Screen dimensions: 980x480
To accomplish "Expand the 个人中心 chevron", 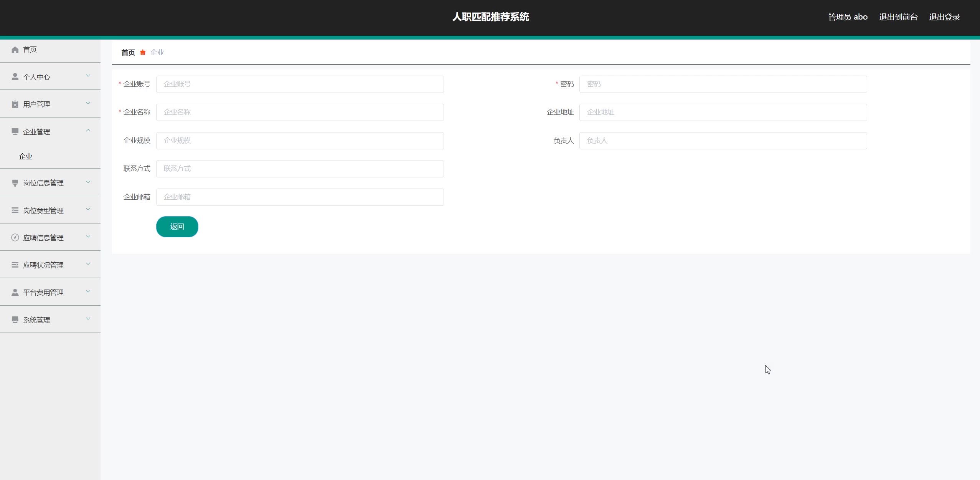I will pos(88,76).
